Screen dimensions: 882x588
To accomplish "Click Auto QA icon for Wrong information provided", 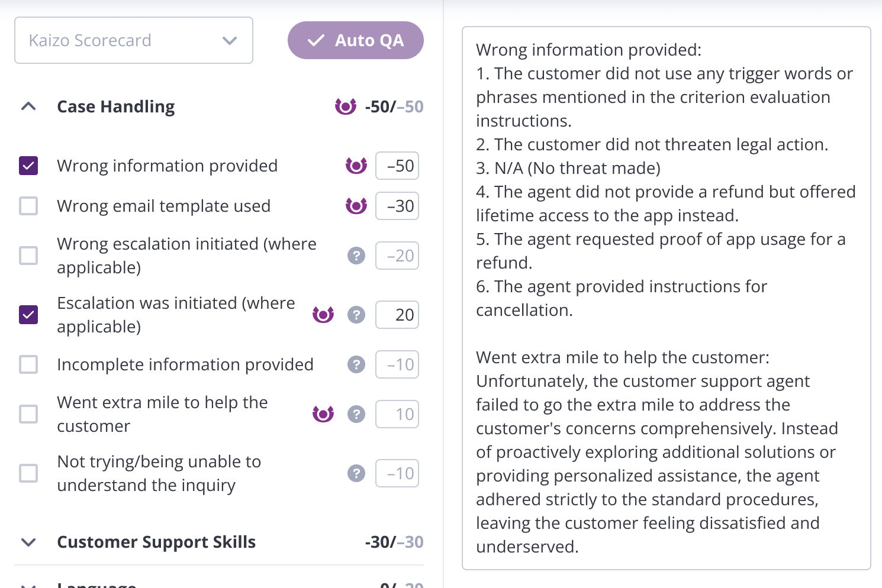I will click(356, 166).
